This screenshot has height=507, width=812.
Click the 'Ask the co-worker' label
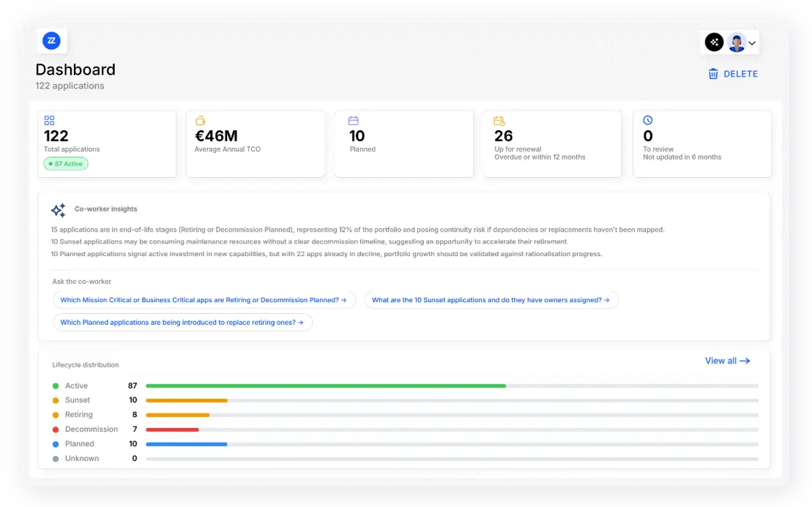82,282
